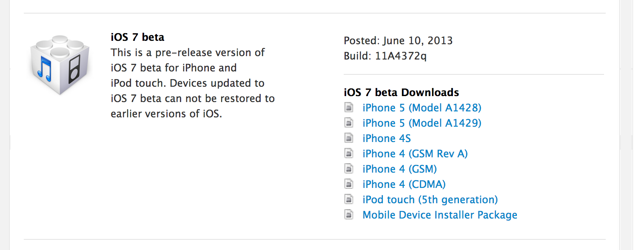Open the iPhone 4S download link
The width and height of the screenshot is (644, 250).
coord(386,138)
